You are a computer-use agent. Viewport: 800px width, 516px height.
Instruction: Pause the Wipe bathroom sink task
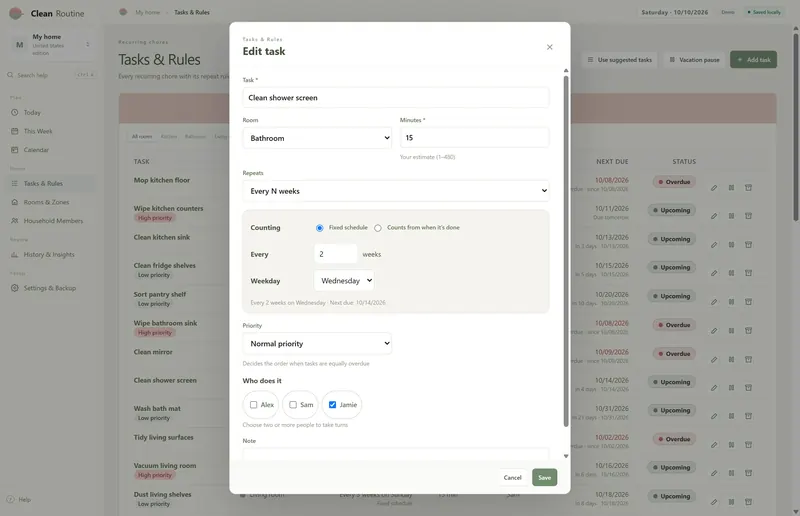tap(731, 331)
